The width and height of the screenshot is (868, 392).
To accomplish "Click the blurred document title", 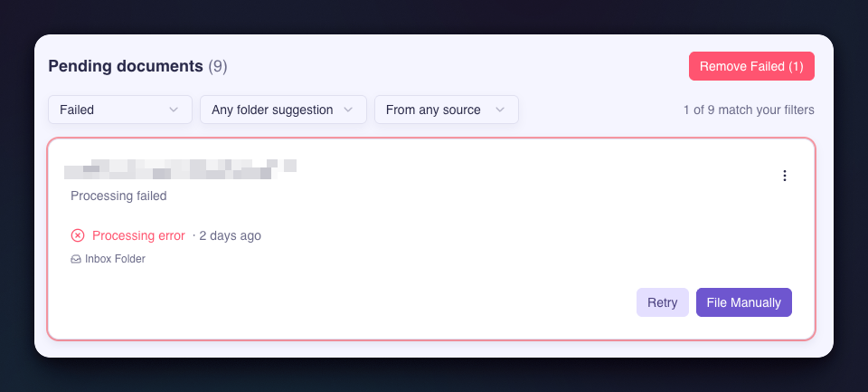I will tap(180, 169).
